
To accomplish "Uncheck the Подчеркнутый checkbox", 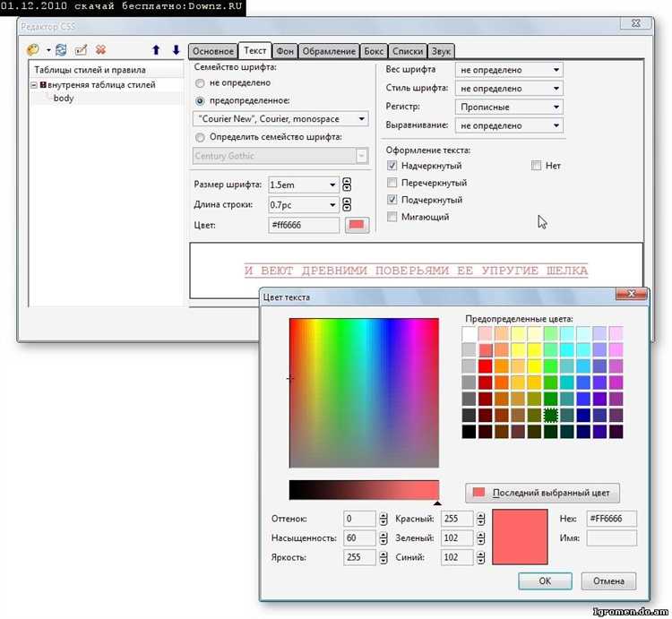I will tap(392, 200).
